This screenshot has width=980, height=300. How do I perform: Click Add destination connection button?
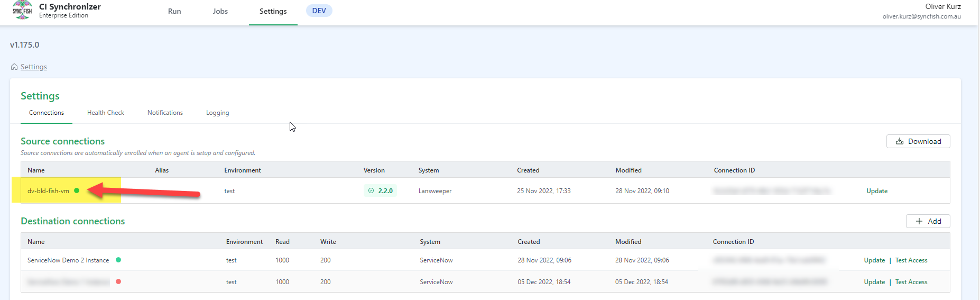pos(928,221)
